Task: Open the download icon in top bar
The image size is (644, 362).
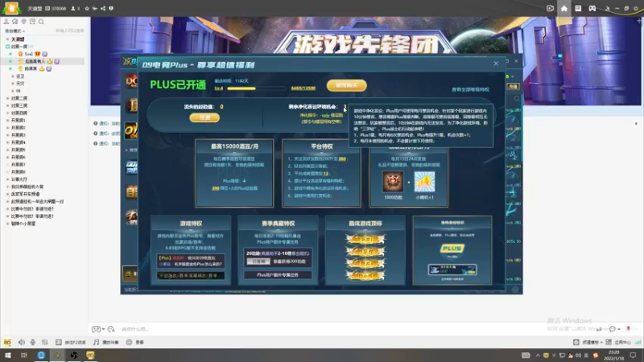Action: point(607,8)
